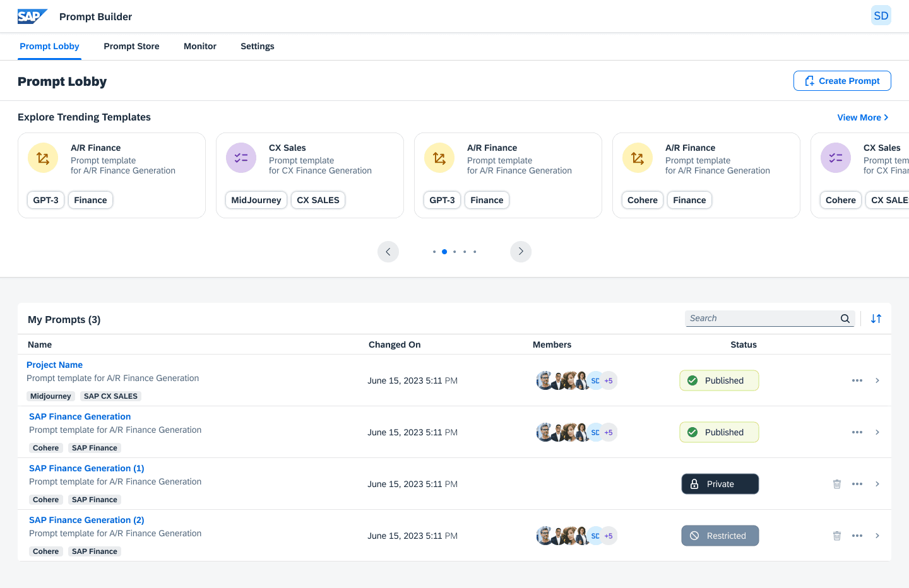Click the CX SALES tag on MidJourney card
Viewport: 909px width, 588px height.
[x=318, y=200]
